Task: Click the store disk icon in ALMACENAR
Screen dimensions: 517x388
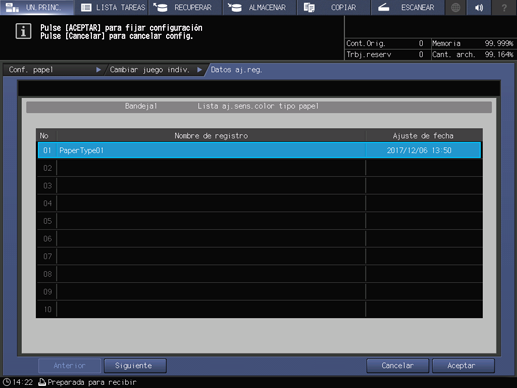Action: [235, 7]
